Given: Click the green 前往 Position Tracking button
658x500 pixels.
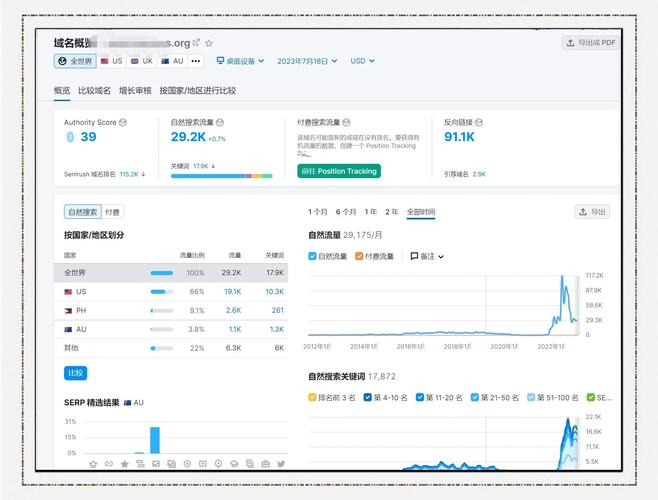Looking at the screenshot, I should click(x=339, y=171).
